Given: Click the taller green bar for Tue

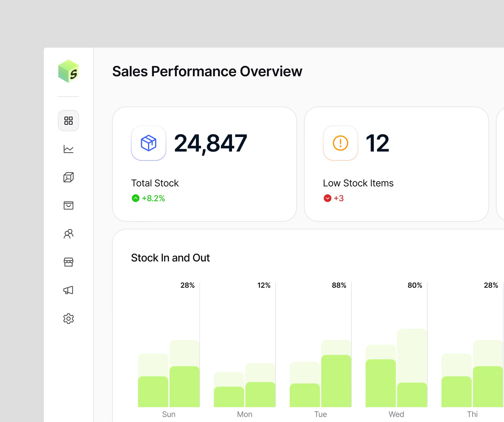Looking at the screenshot, I should 336,381.
